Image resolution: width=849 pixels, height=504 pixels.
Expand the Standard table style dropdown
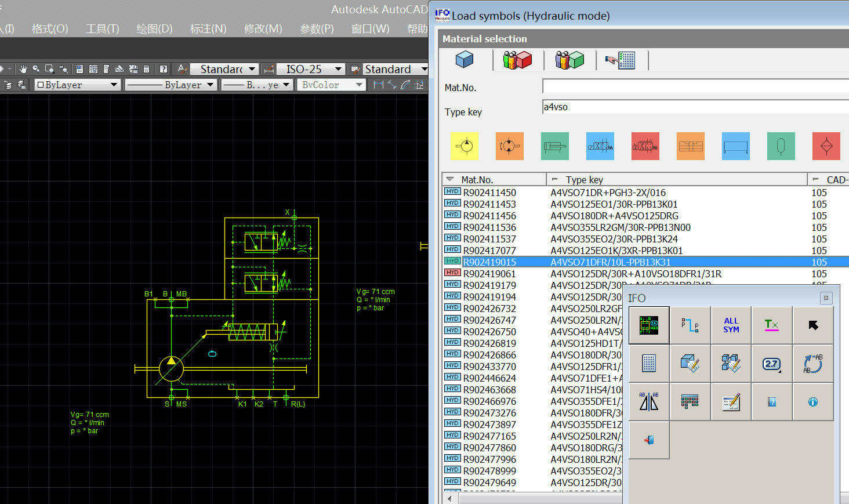tap(424, 69)
